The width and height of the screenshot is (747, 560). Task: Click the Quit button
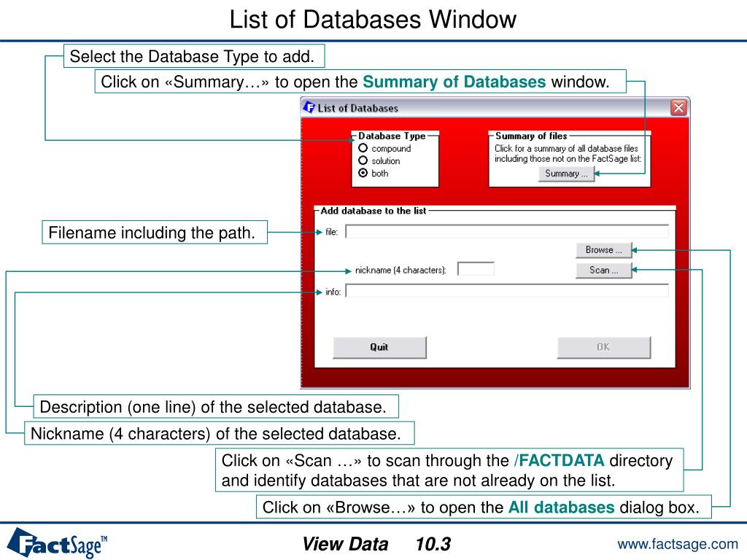(x=379, y=347)
